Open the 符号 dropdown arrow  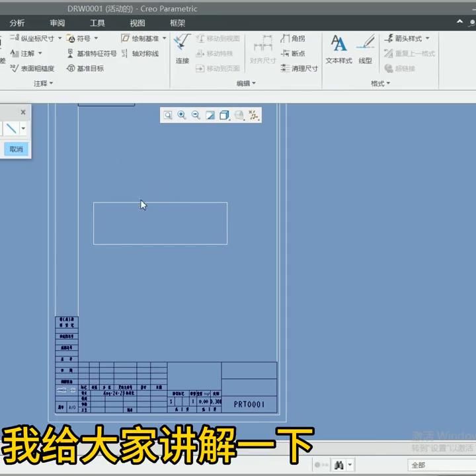coord(96,38)
